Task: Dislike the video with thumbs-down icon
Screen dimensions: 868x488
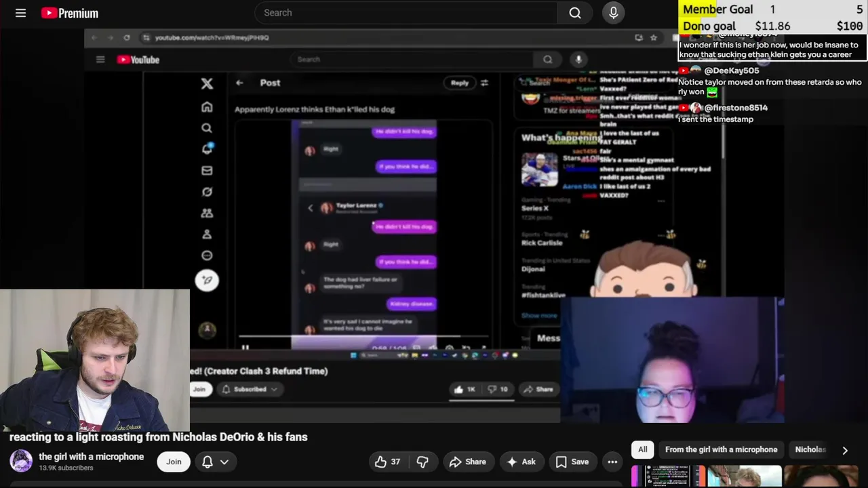Action: pyautogui.click(x=422, y=462)
